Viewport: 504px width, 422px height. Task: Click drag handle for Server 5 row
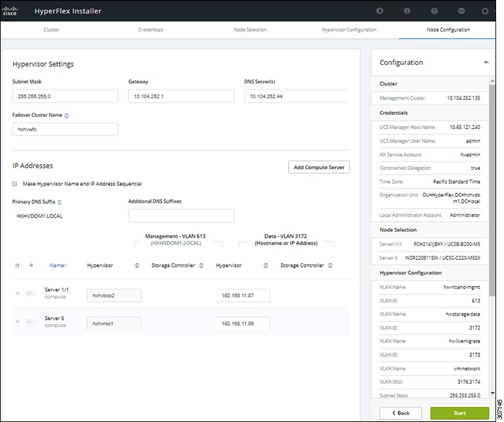[x=18, y=322]
